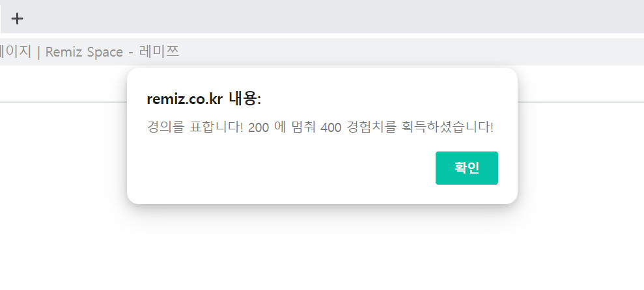This screenshot has height=290, width=644.
Task: Select the 레미쯔 word in the address bar
Action: [159, 51]
